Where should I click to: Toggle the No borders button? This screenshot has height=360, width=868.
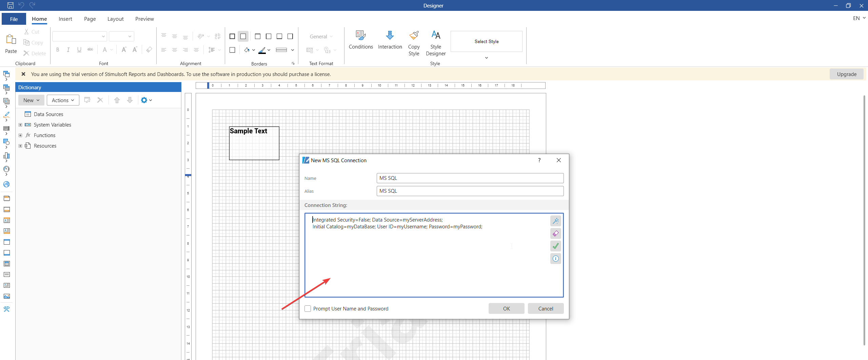(x=243, y=36)
